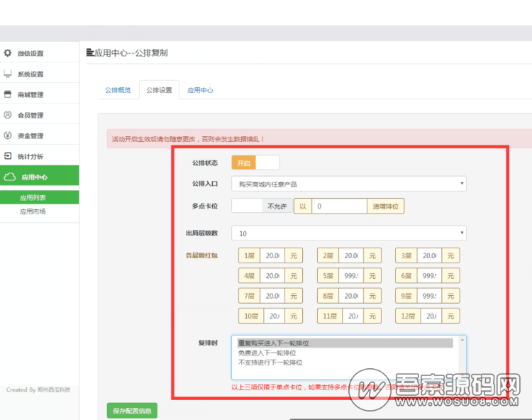Click the 递增排位 number input field
532x420 pixels.
(338, 206)
